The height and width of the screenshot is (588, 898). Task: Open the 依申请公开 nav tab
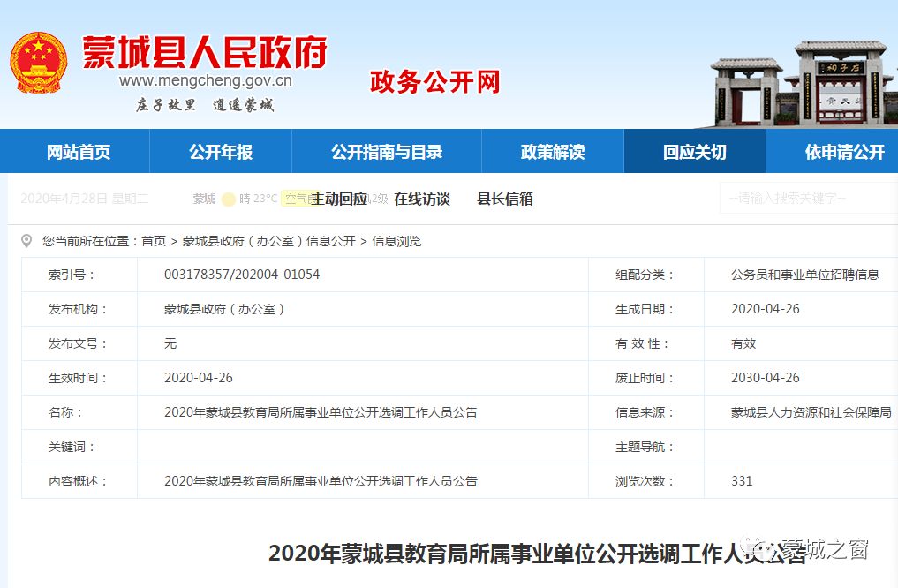point(843,152)
